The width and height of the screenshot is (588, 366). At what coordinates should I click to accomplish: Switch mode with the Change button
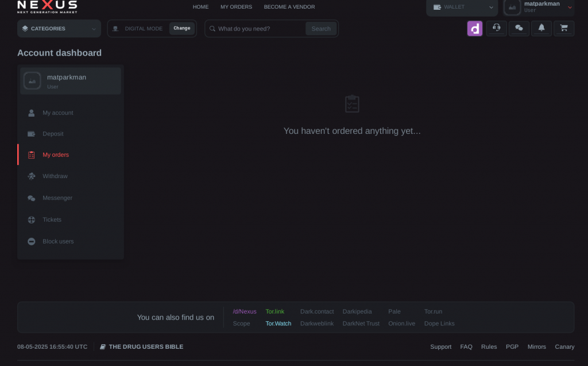coord(182,28)
